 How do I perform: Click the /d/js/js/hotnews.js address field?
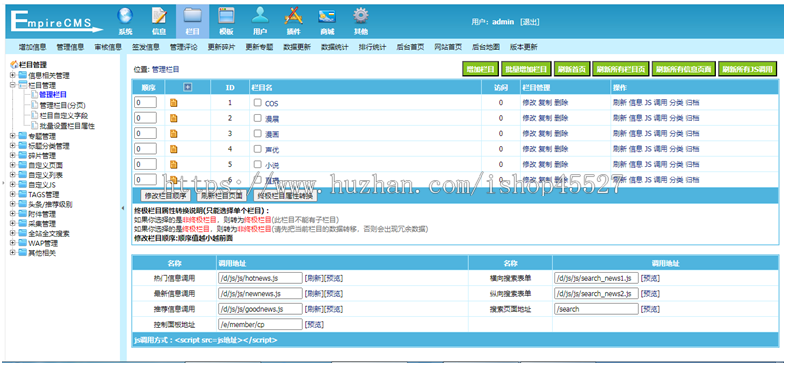pyautogui.click(x=260, y=278)
